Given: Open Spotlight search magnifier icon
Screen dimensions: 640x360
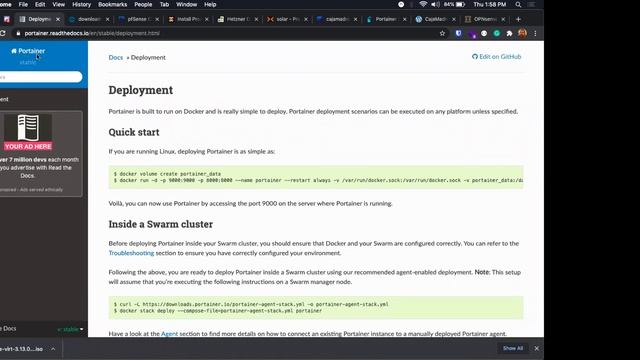Looking at the screenshot, I should tap(518, 4).
